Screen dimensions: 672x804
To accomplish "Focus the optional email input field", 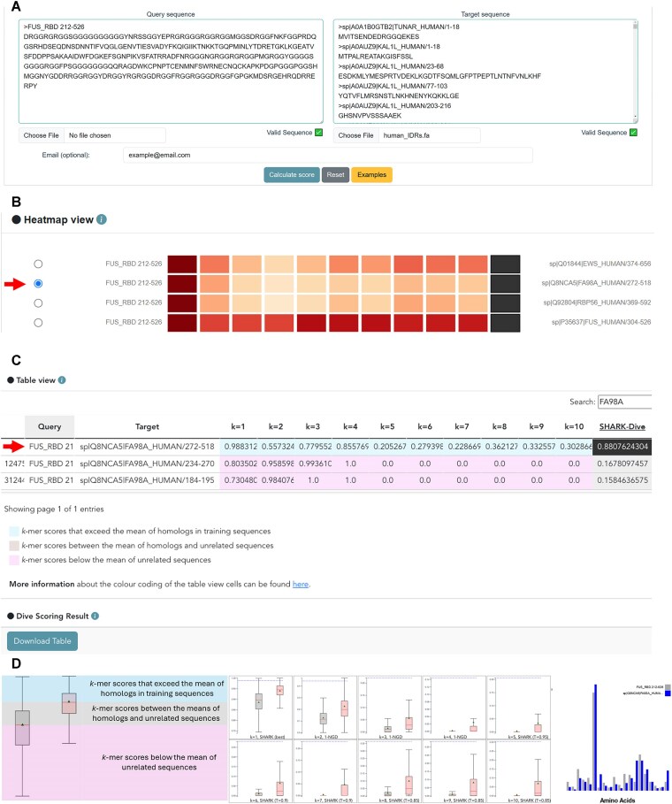I will 327,155.
